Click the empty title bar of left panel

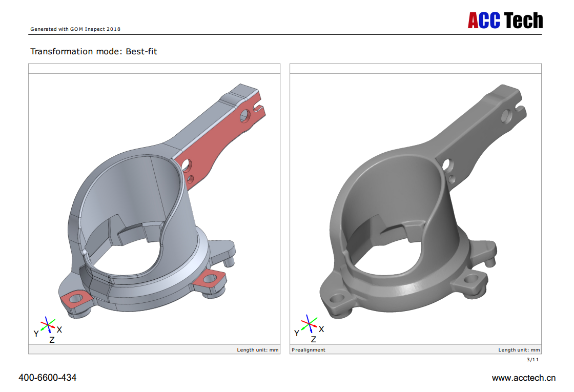coord(154,69)
